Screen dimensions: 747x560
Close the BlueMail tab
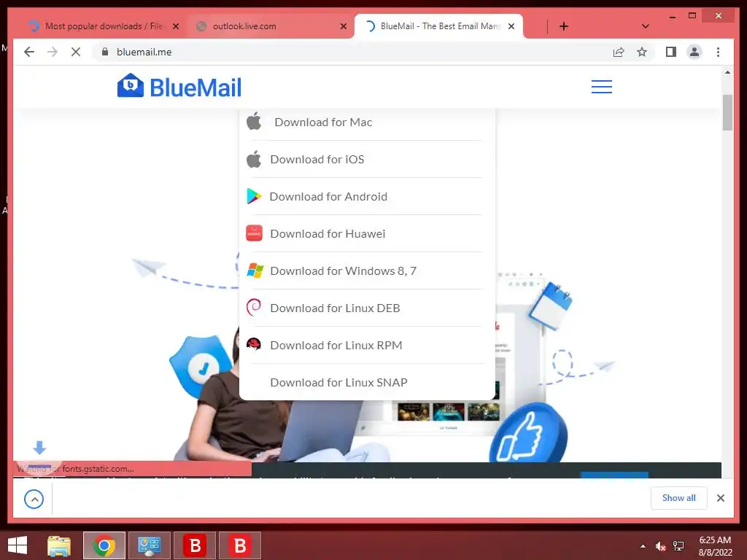click(511, 26)
